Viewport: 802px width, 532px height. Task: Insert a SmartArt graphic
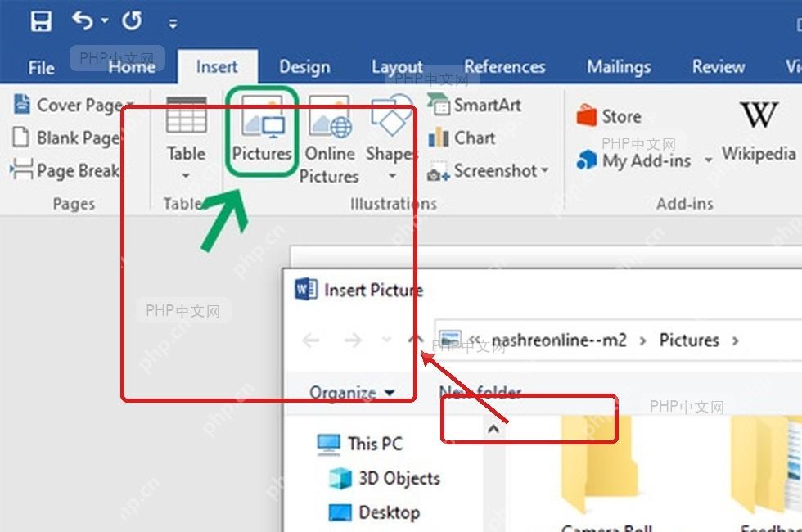(x=475, y=105)
